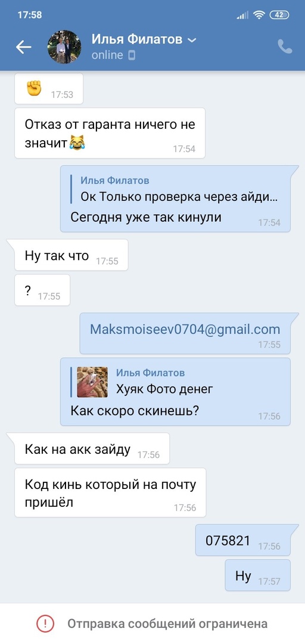Start a voice call with the phone icon

(285, 47)
